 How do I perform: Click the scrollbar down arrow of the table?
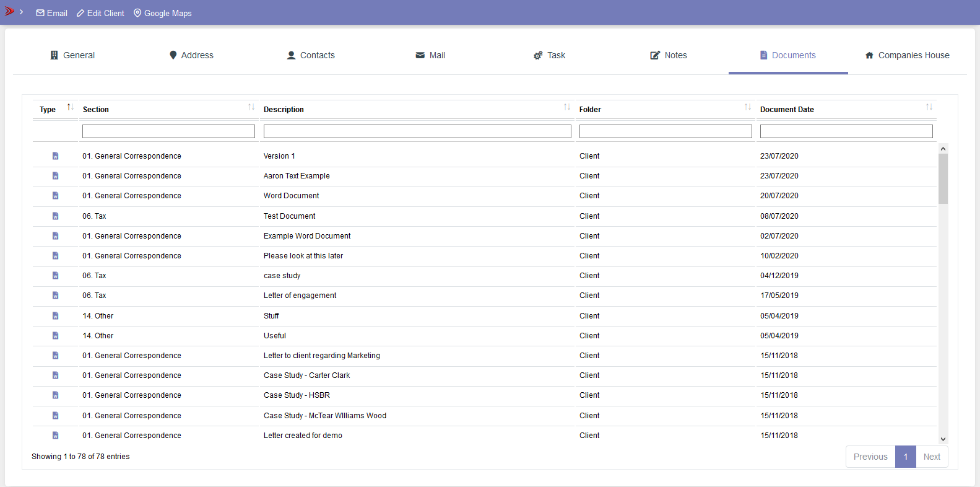tap(943, 439)
